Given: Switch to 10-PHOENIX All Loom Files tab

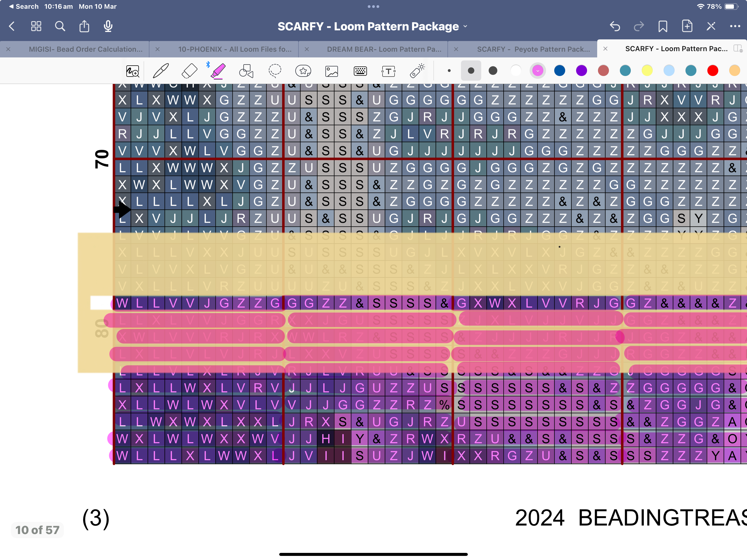Looking at the screenshot, I should (x=235, y=49).
